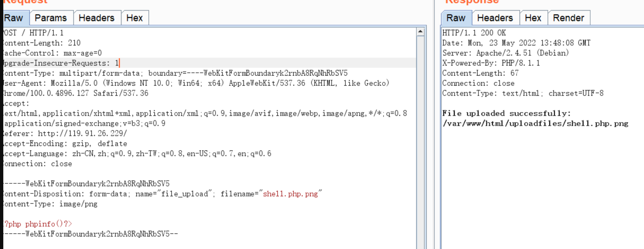Click the 'Content-Length: 210' header line
Image resolution: width=644 pixels, height=249 pixels.
point(42,43)
